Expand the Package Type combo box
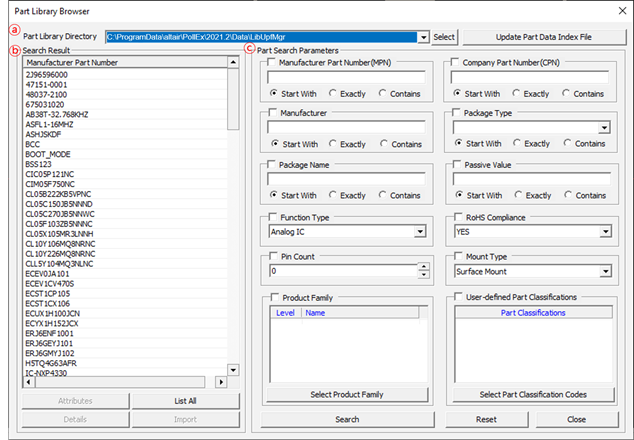The height and width of the screenshot is (440, 634). pyautogui.click(x=605, y=128)
